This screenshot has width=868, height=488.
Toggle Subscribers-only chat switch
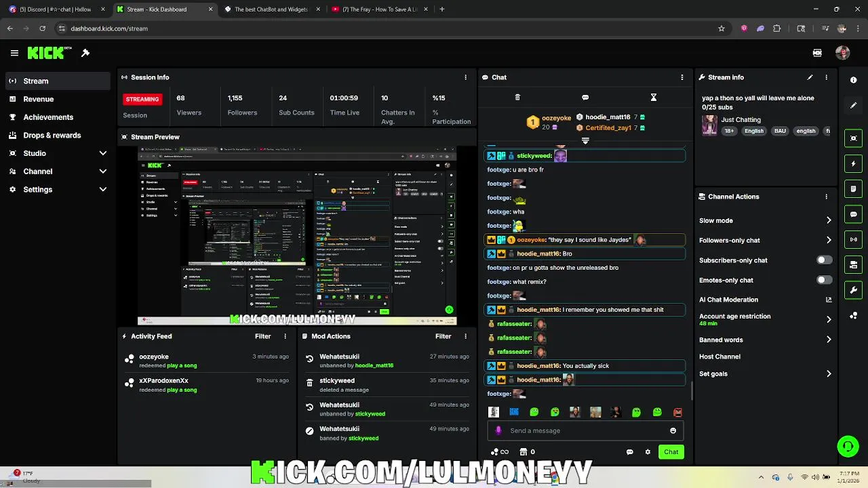click(x=824, y=260)
